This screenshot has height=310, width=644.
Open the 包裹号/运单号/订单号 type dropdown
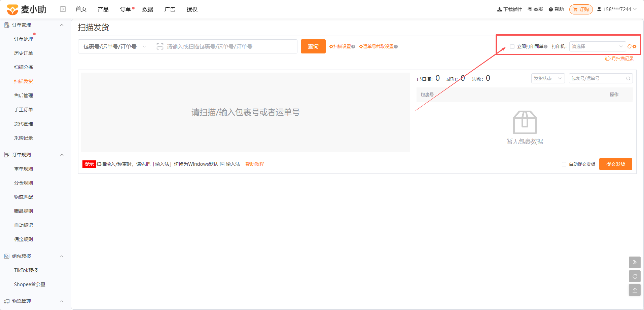[x=115, y=46]
